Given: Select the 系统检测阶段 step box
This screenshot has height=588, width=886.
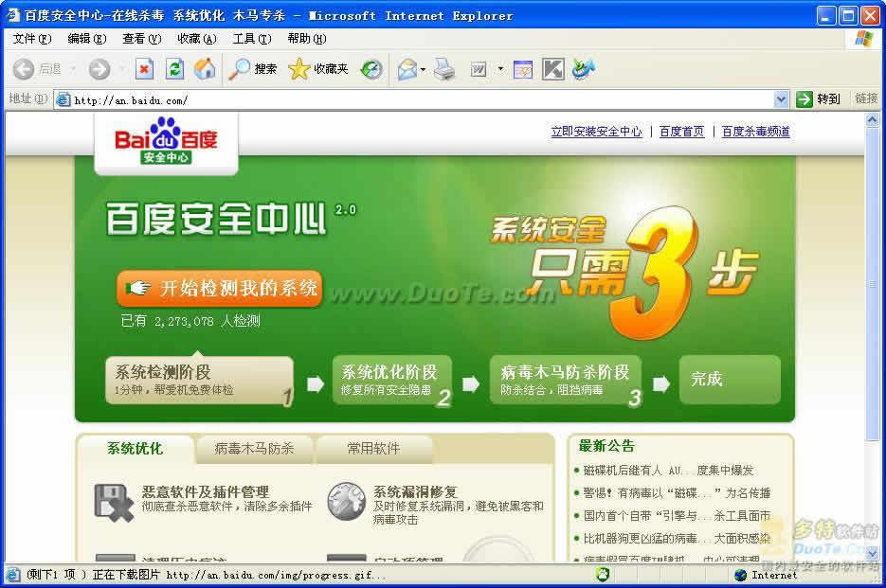Looking at the screenshot, I should pyautogui.click(x=199, y=380).
